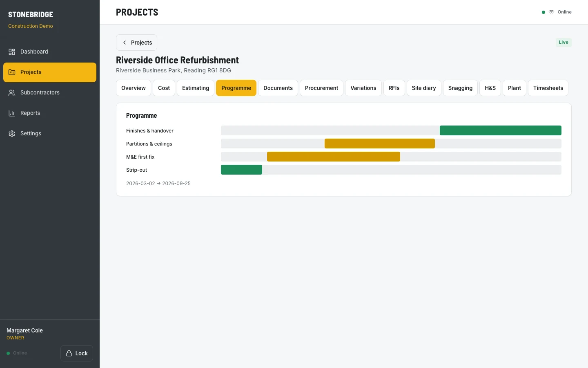Image resolution: width=588 pixels, height=368 pixels.
Task: Click the green Finishes & handover bar
Action: [x=501, y=130]
